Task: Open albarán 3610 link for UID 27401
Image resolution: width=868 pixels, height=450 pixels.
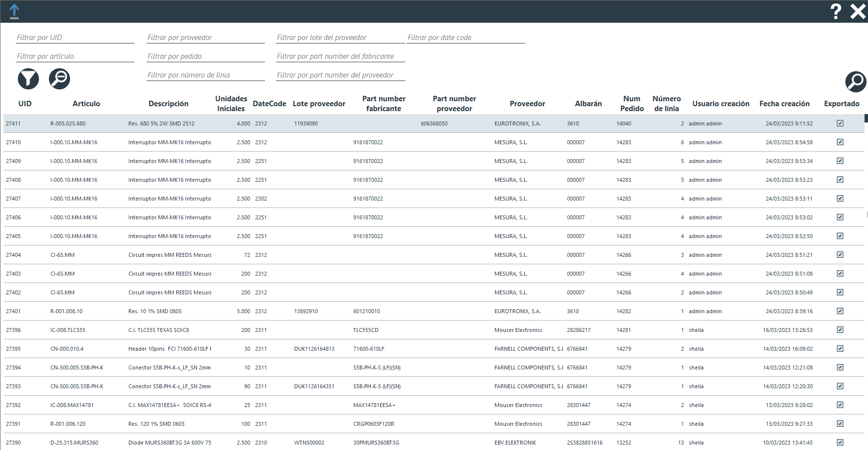Action: click(572, 311)
